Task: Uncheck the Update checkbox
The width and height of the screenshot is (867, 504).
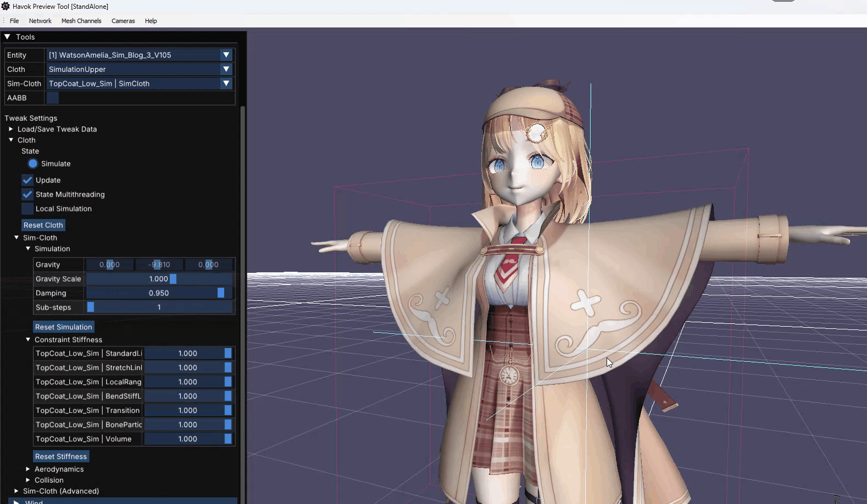Action: (x=27, y=180)
